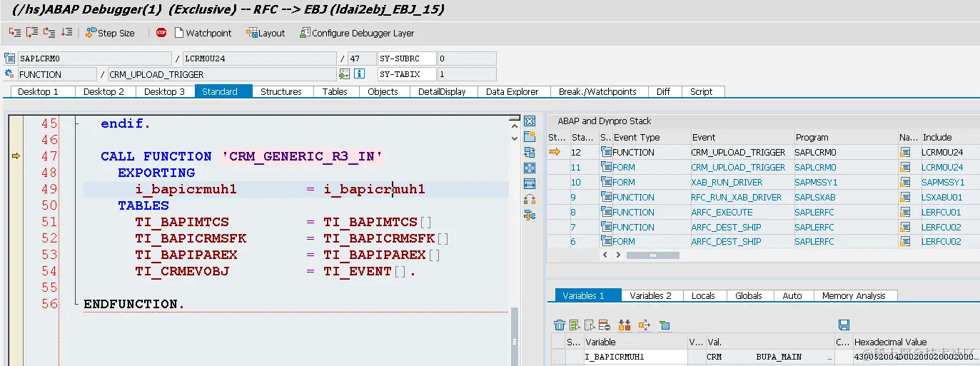Screen dimensions: 980x366
Task: Click the Replace Tool icon in side strip
Action: (x=530, y=152)
